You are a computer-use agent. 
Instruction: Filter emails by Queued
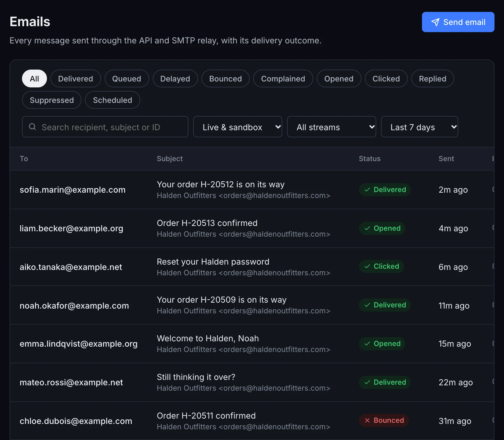127,78
